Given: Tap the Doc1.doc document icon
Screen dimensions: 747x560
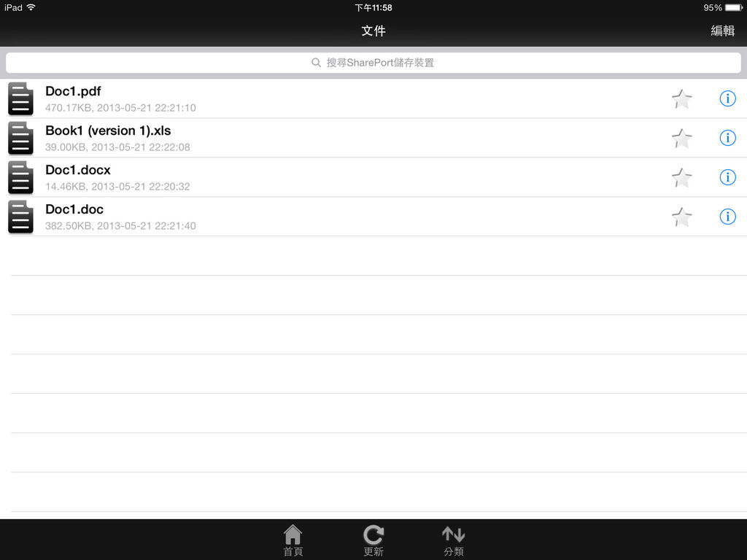Looking at the screenshot, I should (20, 217).
